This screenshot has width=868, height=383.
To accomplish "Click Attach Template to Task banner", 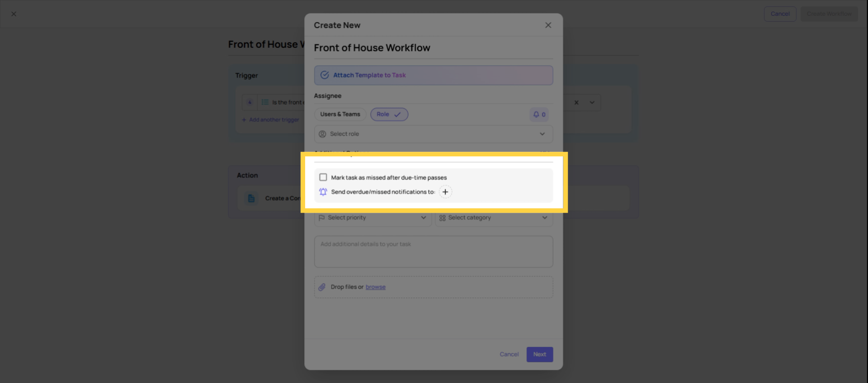I will tap(433, 75).
